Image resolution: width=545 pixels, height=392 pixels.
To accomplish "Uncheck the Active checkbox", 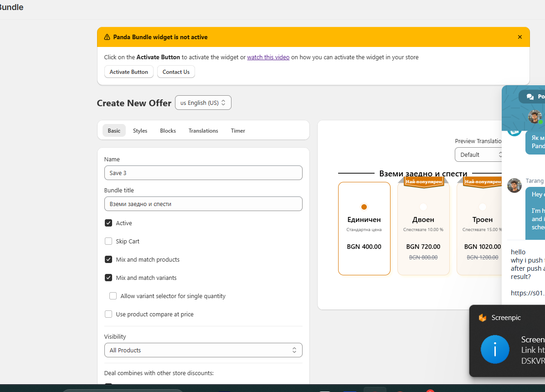I will pyautogui.click(x=108, y=223).
